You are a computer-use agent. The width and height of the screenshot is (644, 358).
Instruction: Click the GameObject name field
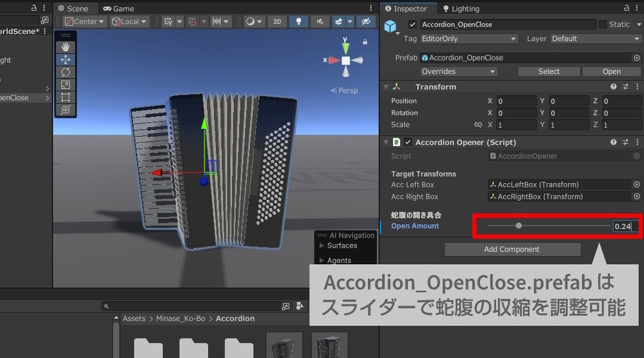(x=508, y=25)
